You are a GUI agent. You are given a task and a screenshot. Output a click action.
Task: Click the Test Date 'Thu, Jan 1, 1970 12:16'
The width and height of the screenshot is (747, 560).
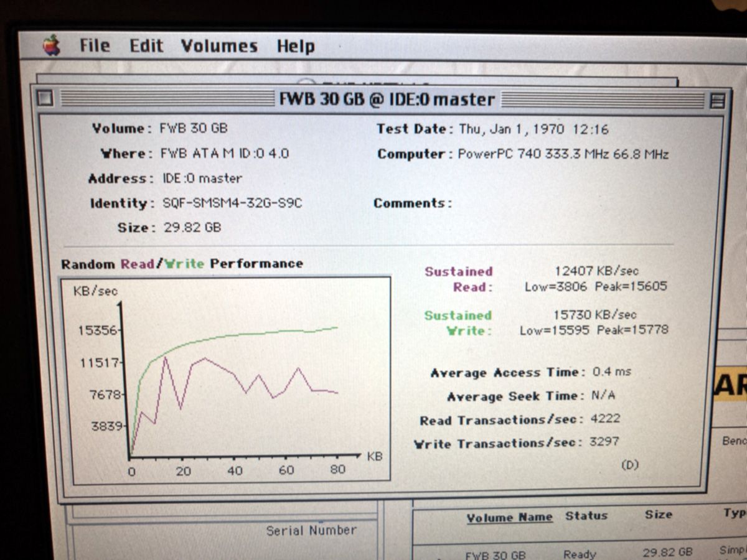[x=533, y=129]
